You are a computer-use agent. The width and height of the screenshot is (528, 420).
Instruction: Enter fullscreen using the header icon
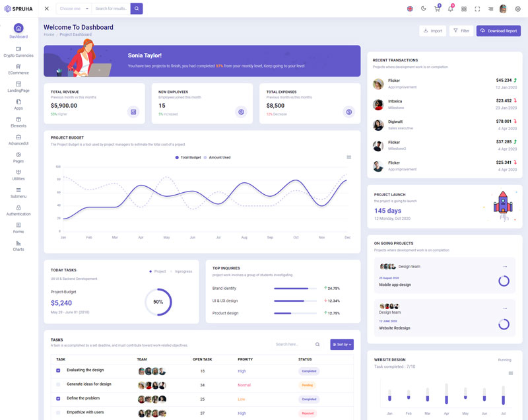477,9
